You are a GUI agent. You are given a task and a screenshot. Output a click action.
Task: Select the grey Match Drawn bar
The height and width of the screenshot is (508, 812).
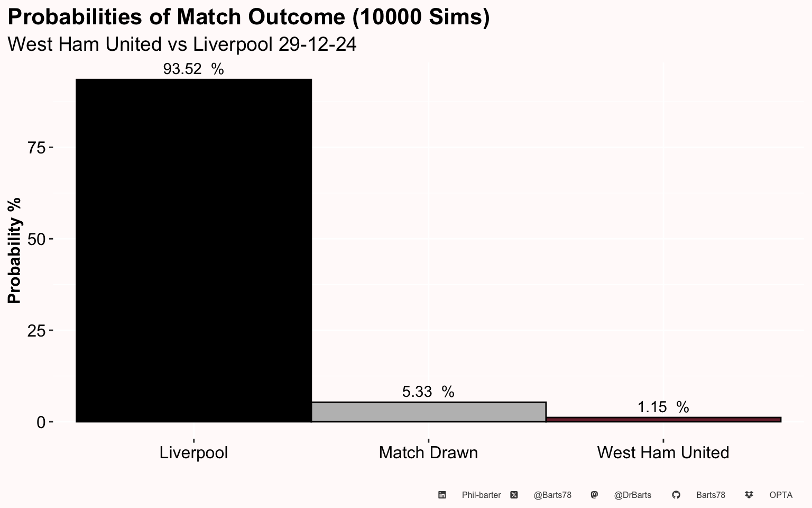(428, 412)
